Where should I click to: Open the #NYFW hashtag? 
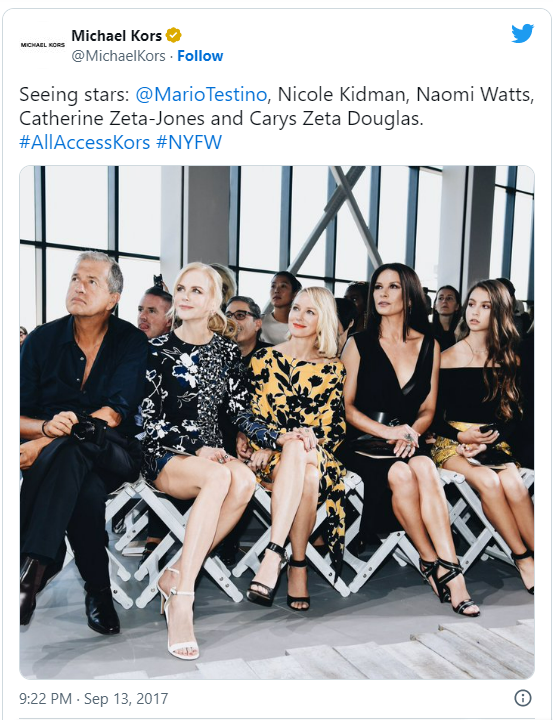click(189, 142)
